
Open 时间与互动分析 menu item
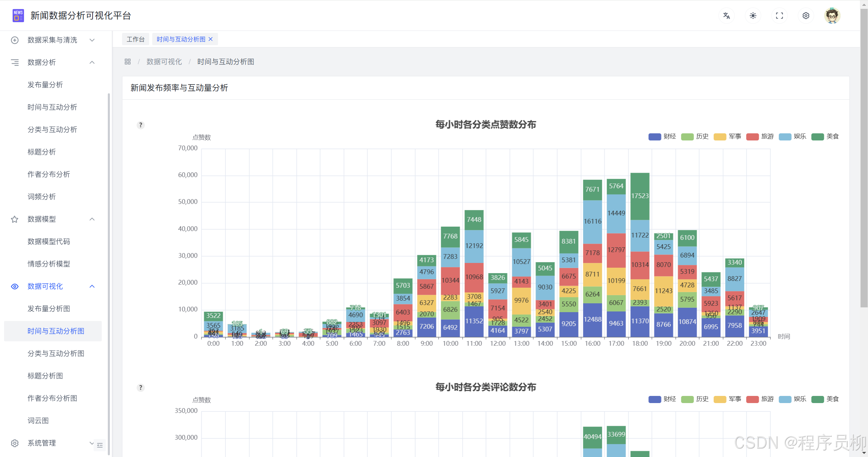(53, 107)
